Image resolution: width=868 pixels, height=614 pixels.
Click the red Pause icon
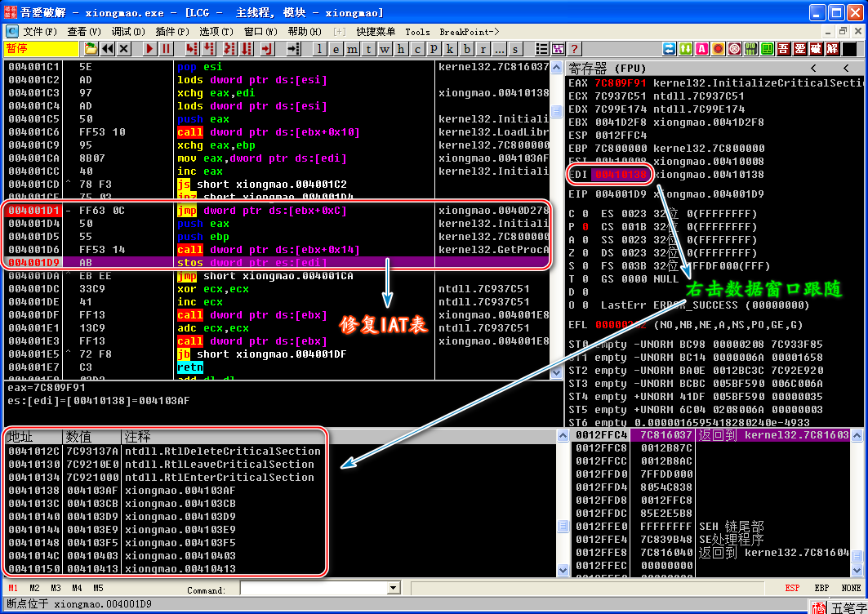click(x=166, y=49)
